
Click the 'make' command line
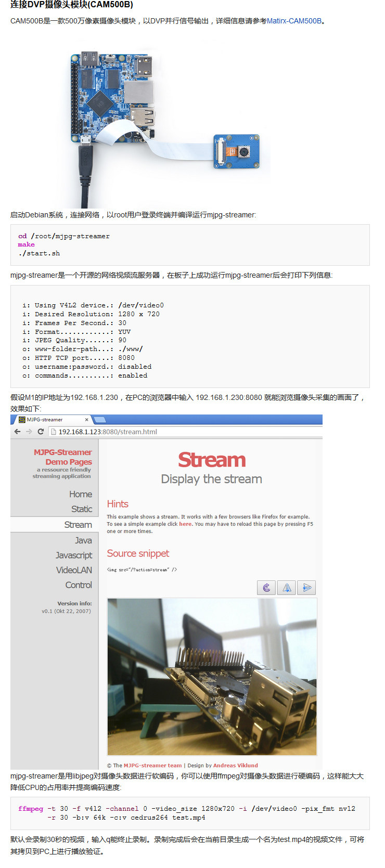click(27, 244)
